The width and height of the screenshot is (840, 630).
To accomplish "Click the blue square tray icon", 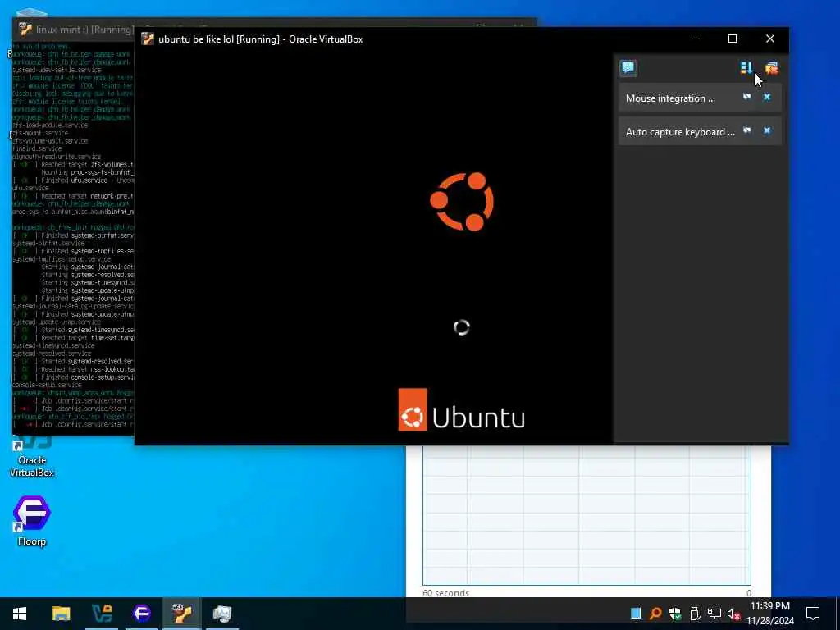I will (636, 614).
